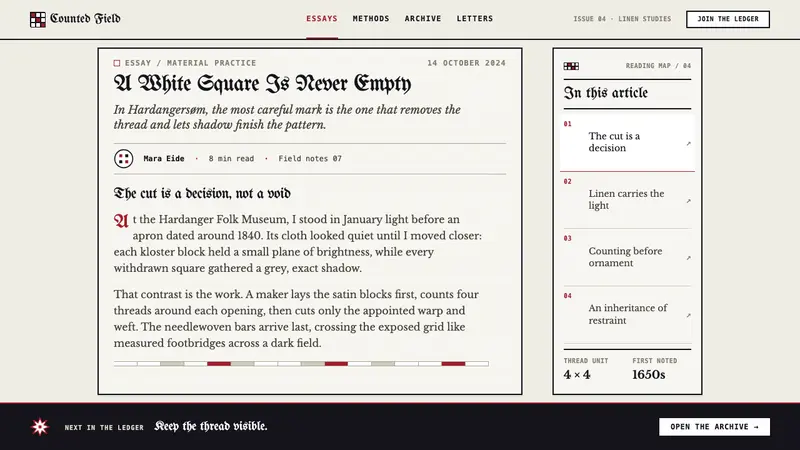
Task: Click the Keep the thread visible headline
Action: 211,426
